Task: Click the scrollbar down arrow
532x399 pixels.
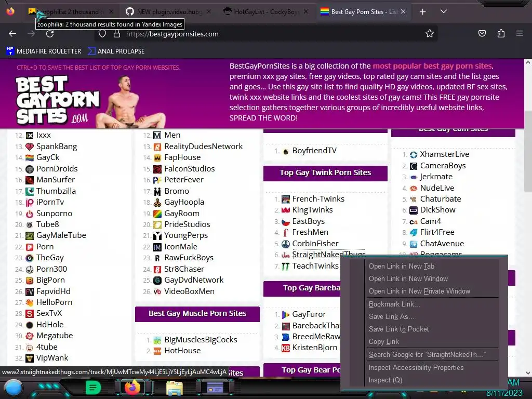Action: pyautogui.click(x=528, y=373)
